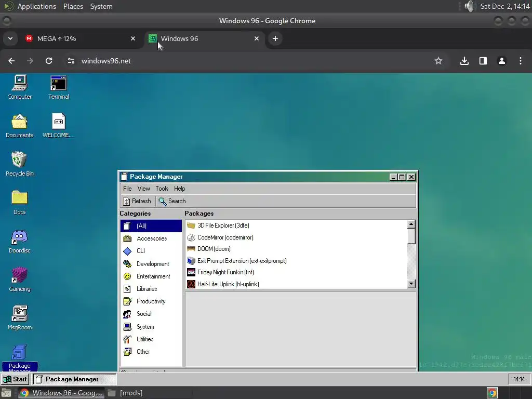Screen dimensions: 532x399
Task: Open the WELCOME markdown file icon
Action: coord(58,126)
